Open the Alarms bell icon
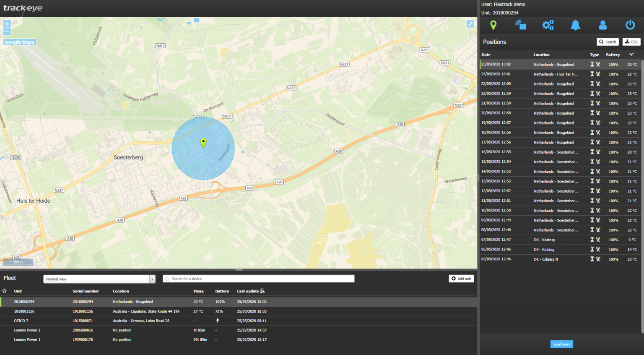This screenshot has height=355, width=644. 575,25
